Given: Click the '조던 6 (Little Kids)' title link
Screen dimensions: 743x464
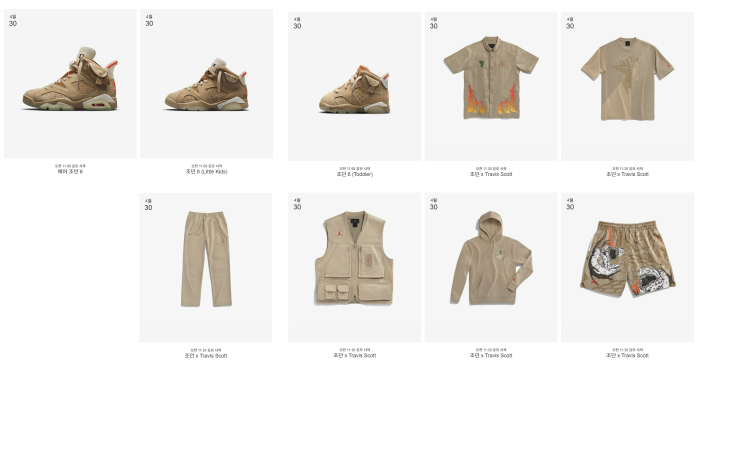Looking at the screenshot, I should [207, 172].
